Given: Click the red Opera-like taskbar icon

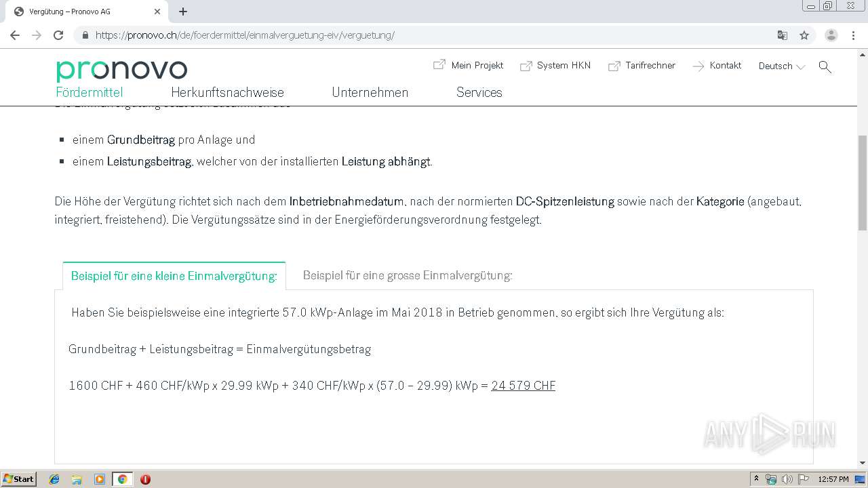Looking at the screenshot, I should [x=145, y=479].
